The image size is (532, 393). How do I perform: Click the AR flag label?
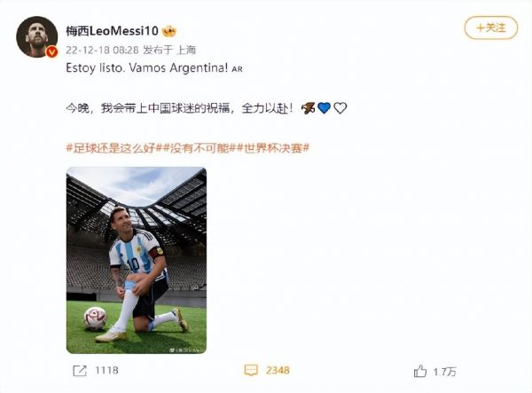[x=237, y=69]
